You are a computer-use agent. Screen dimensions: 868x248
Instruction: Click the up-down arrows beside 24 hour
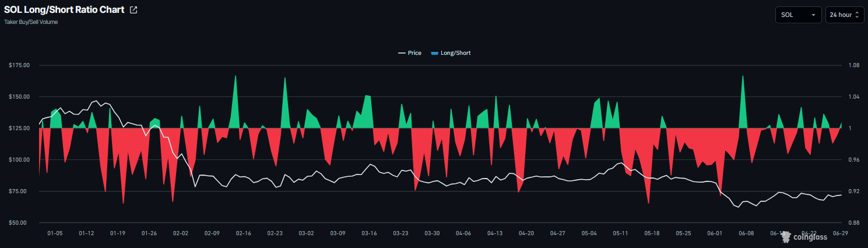click(857, 15)
